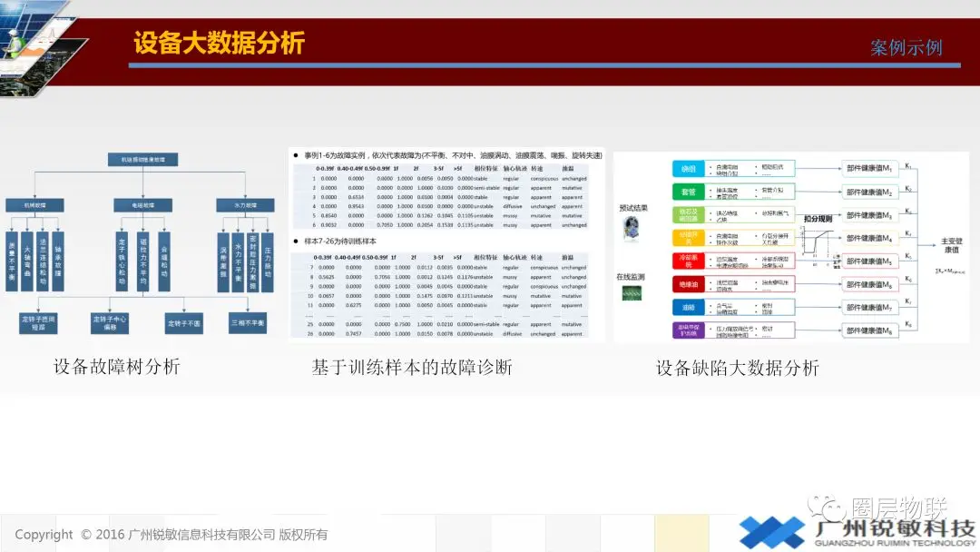Click the 案例示例 label in the header

pyautogui.click(x=906, y=47)
